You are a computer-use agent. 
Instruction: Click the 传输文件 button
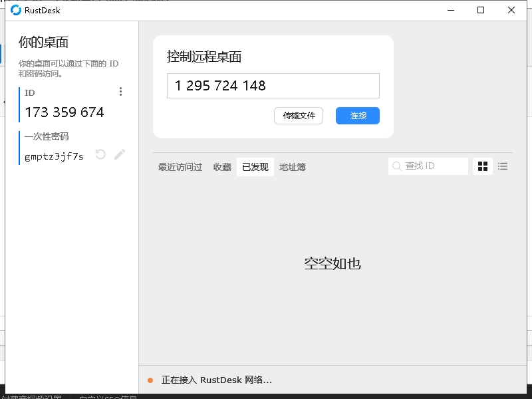click(x=299, y=116)
